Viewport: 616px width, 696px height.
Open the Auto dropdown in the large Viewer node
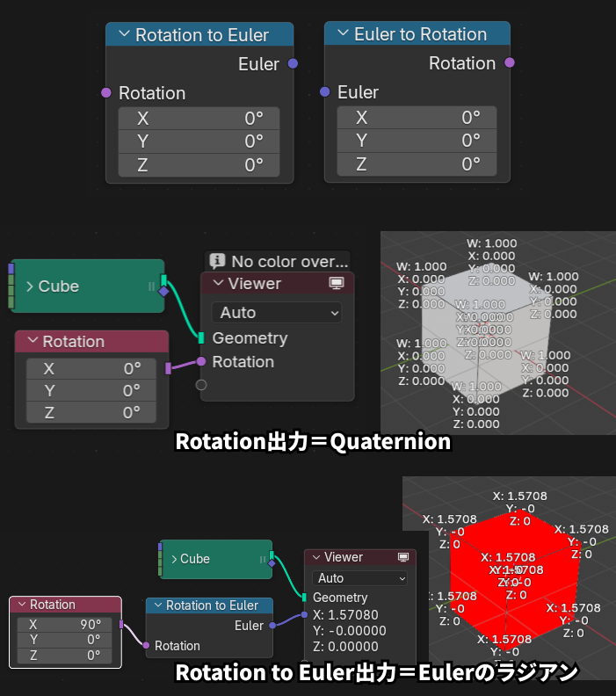click(276, 313)
